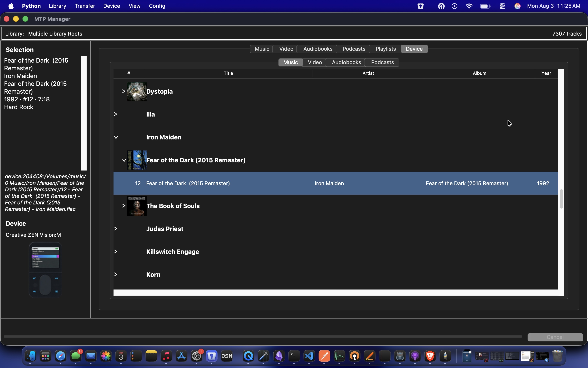Sort by the Title column header
The image size is (588, 368).
[x=228, y=73]
